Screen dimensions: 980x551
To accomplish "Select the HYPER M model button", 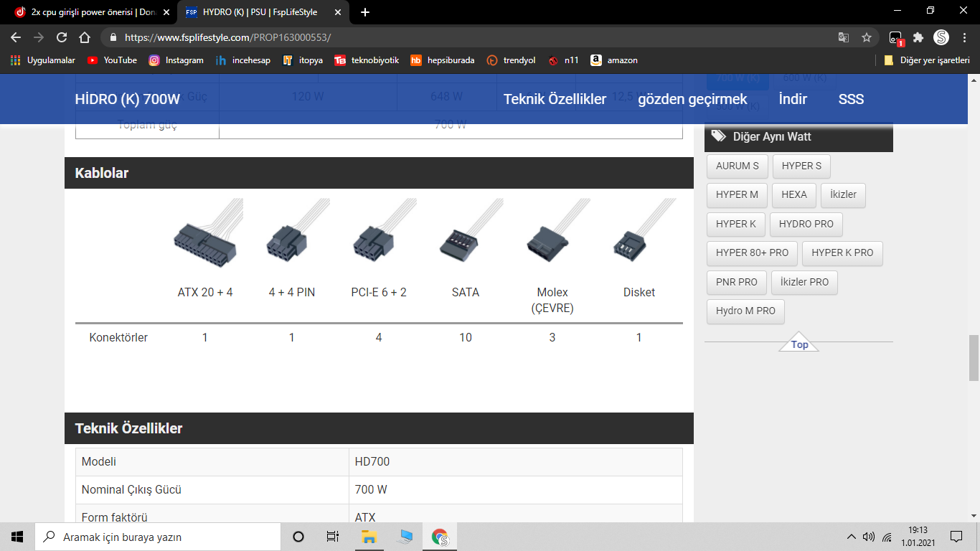I will click(x=737, y=195).
